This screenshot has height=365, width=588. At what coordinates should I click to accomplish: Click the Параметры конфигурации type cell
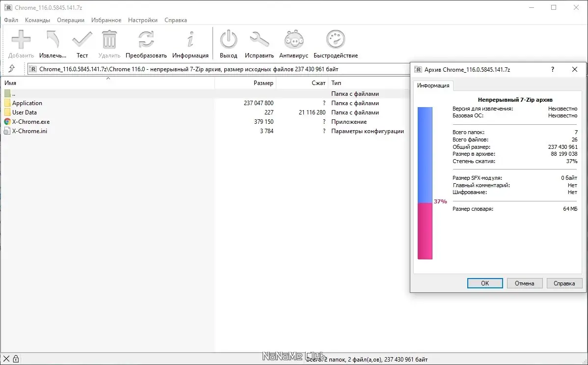click(368, 131)
